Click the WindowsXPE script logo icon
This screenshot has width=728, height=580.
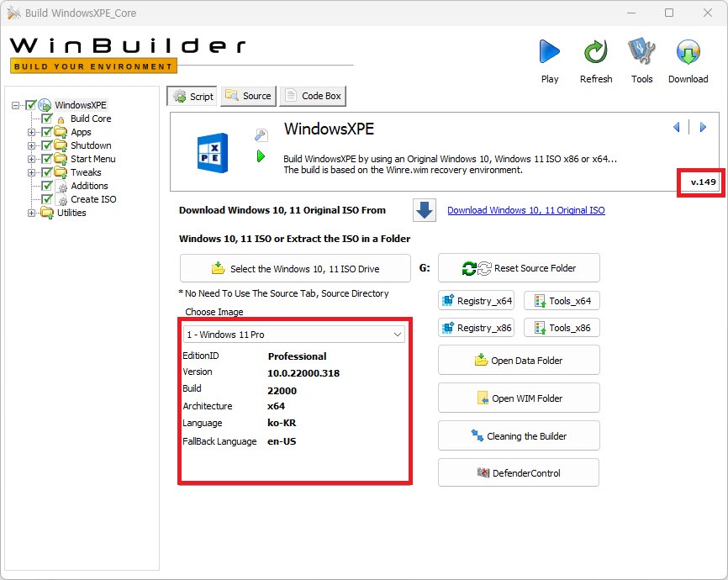(x=213, y=153)
